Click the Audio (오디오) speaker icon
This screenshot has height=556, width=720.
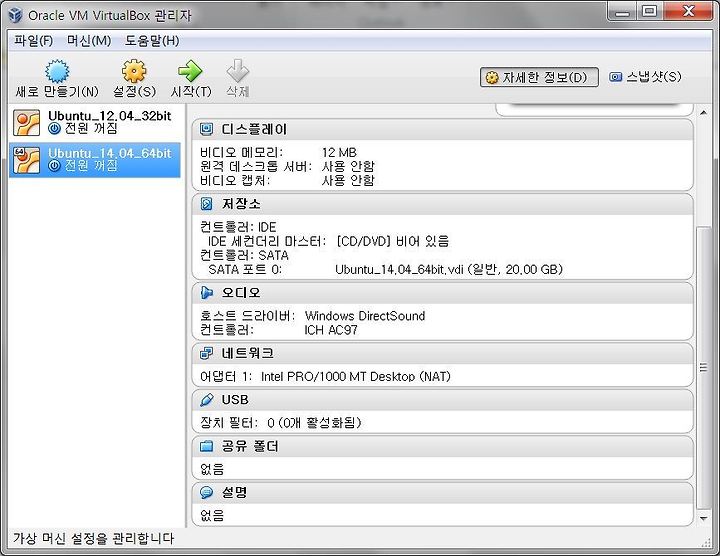pos(207,292)
